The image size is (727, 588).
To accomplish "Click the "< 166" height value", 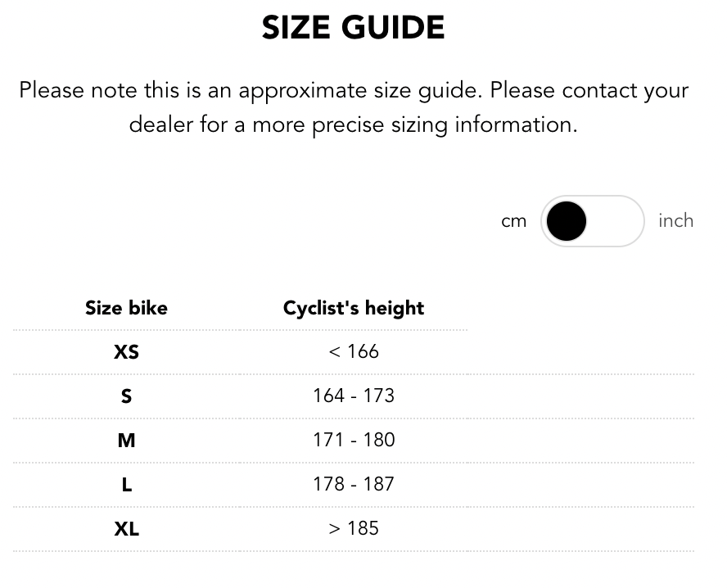I will 354,352.
